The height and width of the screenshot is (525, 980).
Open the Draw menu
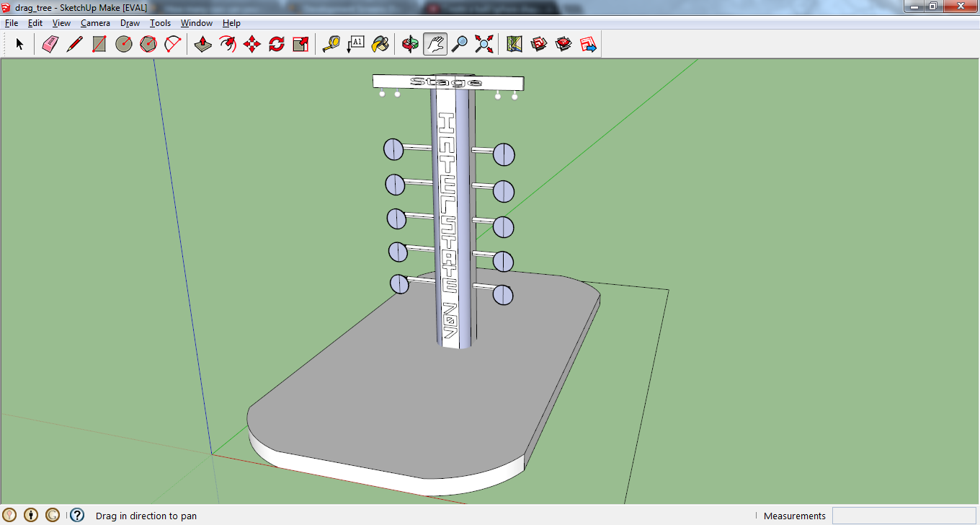(130, 23)
